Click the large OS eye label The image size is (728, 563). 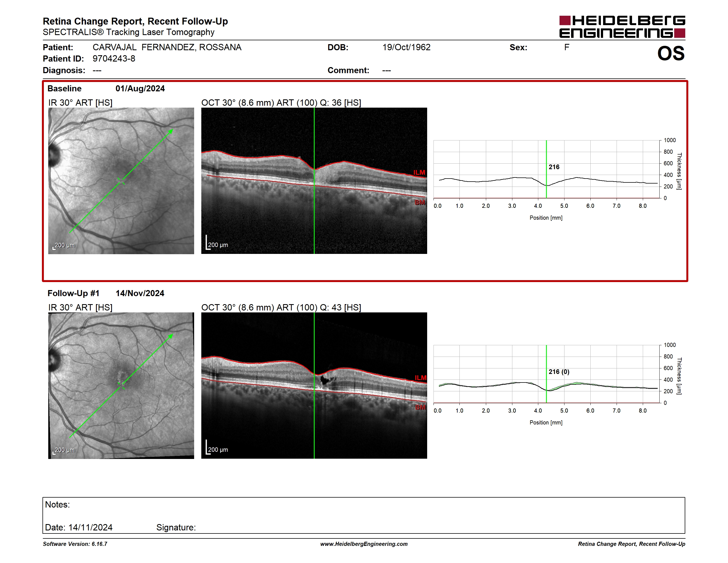pos(671,53)
